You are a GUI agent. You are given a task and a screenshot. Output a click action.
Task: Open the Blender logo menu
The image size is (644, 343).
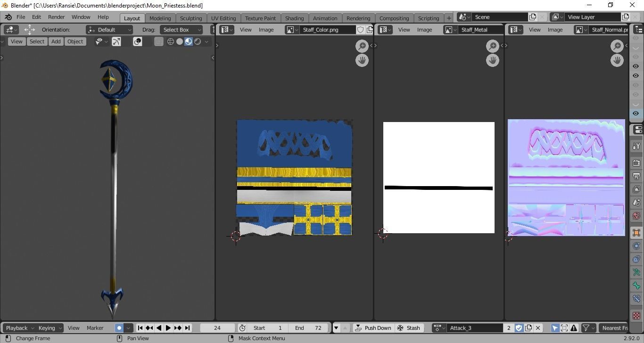coord(8,17)
